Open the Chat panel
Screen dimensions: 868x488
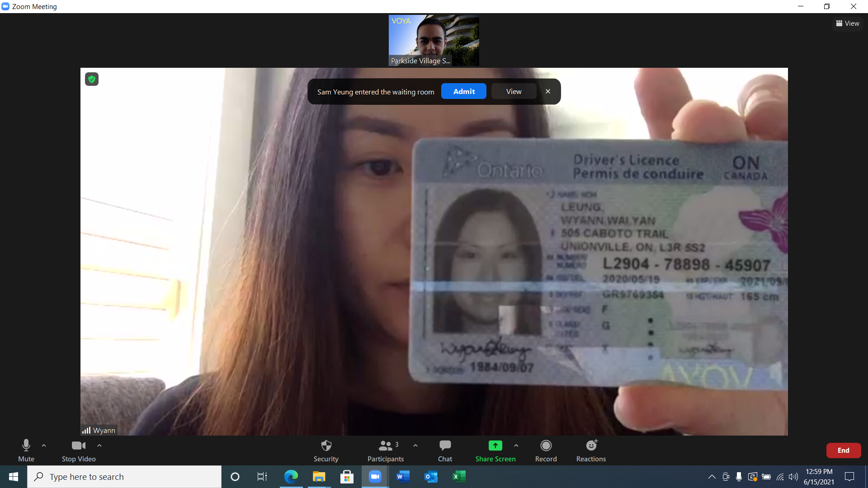coord(445,450)
